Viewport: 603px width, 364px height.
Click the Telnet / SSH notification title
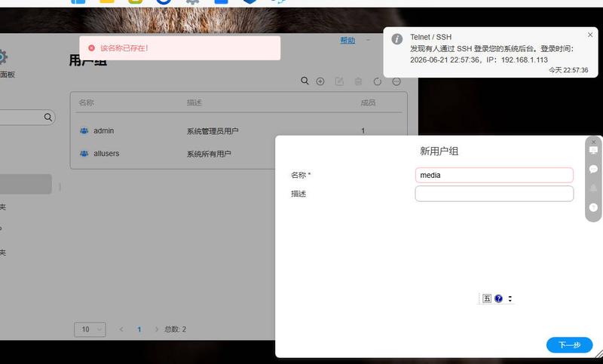click(430, 37)
